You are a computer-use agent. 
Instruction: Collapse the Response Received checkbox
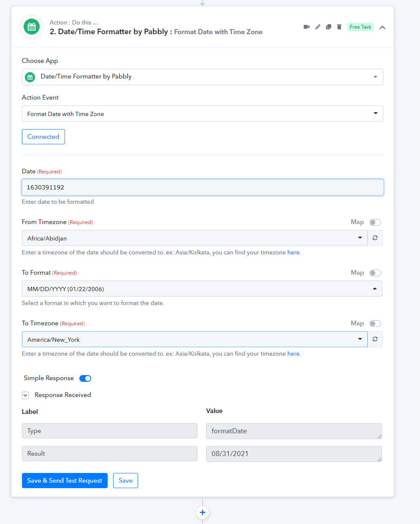coord(25,395)
